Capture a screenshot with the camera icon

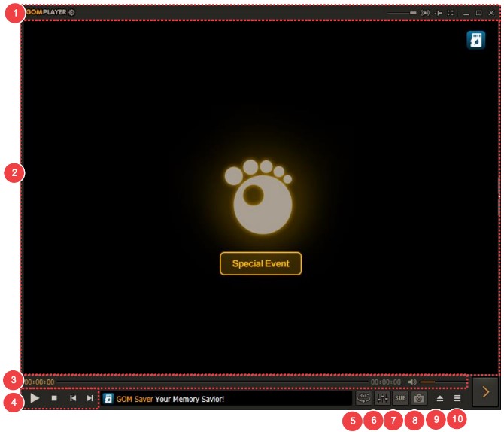[420, 398]
